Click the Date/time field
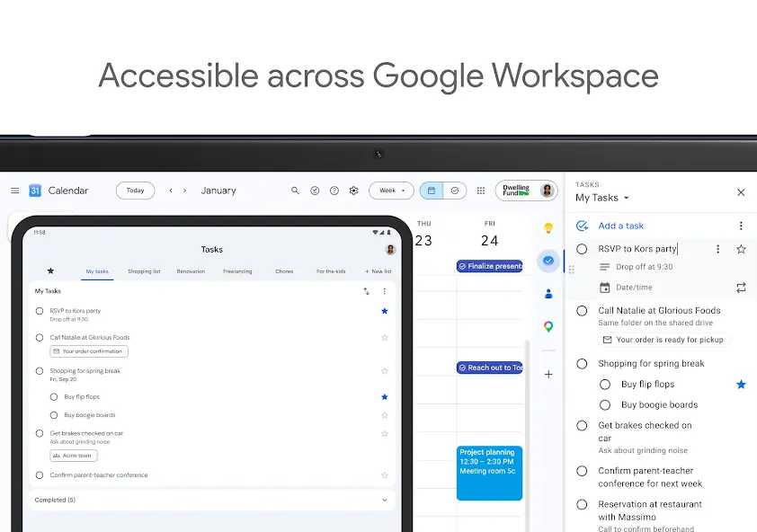This screenshot has width=757, height=532. 634,288
